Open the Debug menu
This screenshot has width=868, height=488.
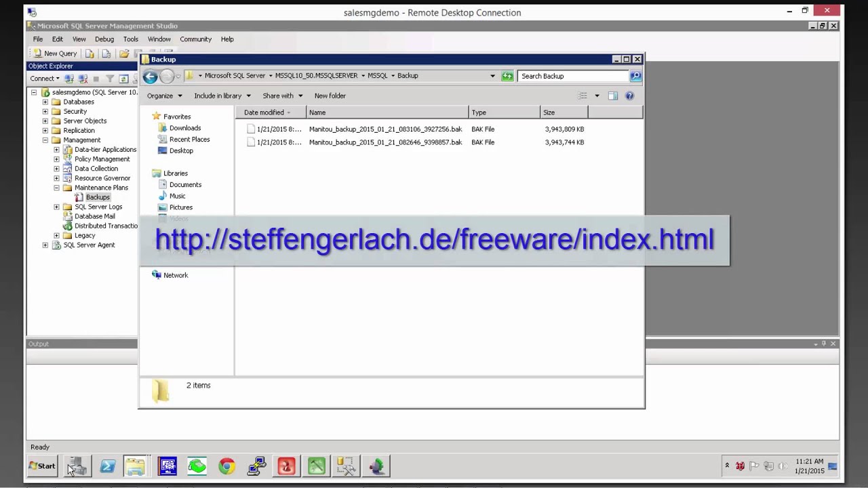104,39
